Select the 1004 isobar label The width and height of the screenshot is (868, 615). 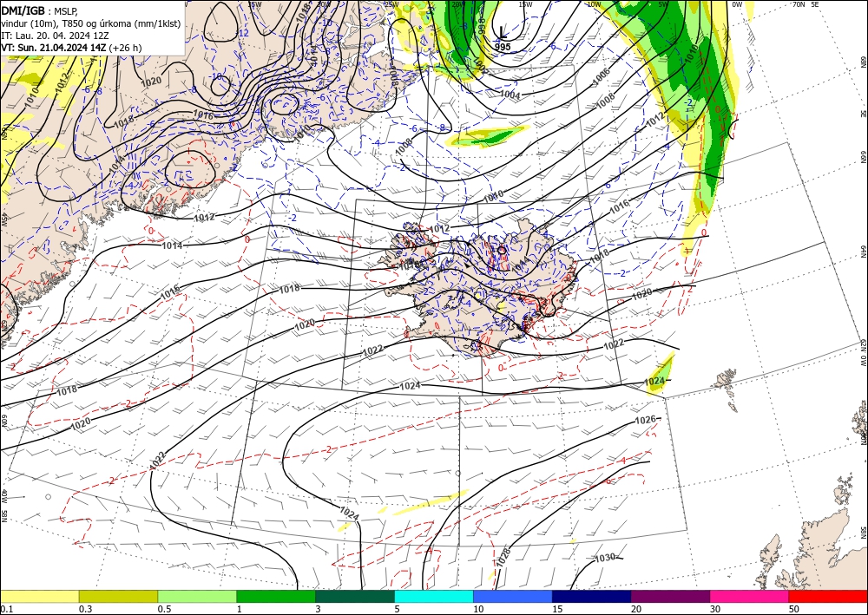510,95
